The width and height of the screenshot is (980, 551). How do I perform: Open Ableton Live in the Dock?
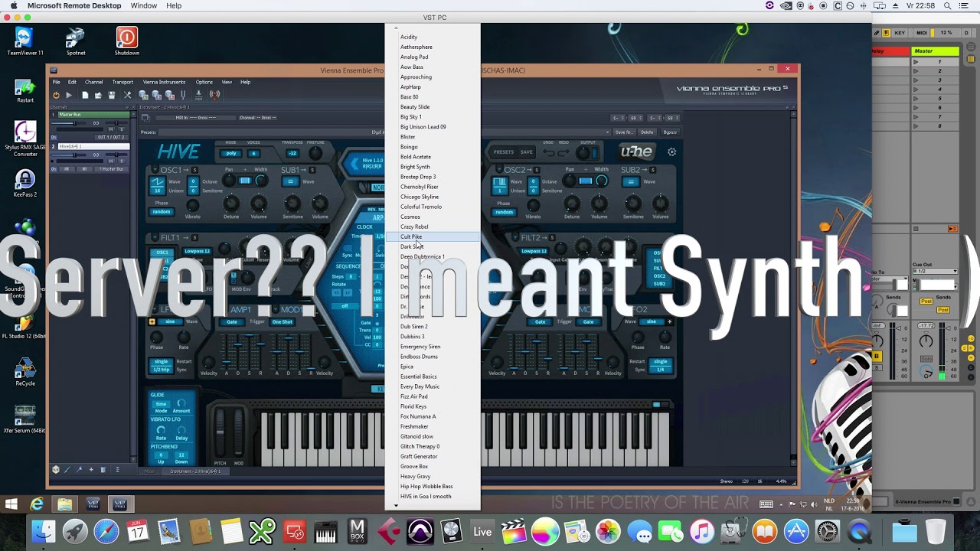tap(482, 531)
